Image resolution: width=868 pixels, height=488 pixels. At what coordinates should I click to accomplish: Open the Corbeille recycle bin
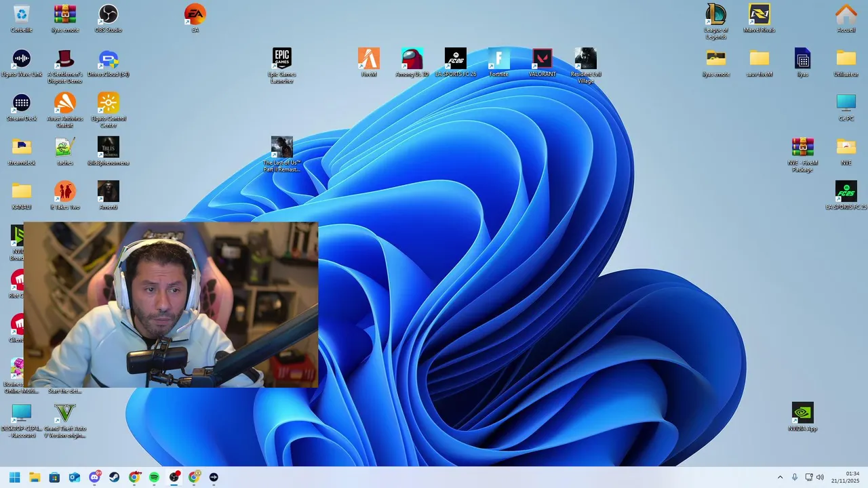point(22,14)
